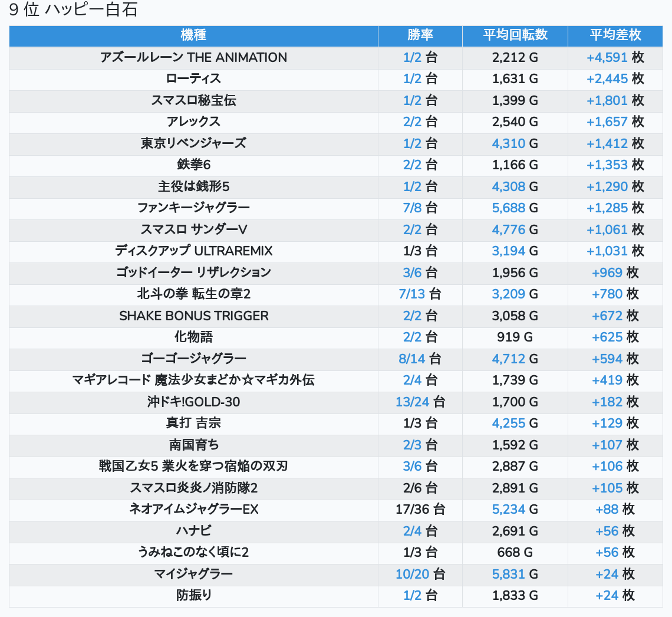Image resolution: width=672 pixels, height=617 pixels.
Task: Select the ディスクアップ ULTRAREMIX machine name
Action: pyautogui.click(x=193, y=251)
